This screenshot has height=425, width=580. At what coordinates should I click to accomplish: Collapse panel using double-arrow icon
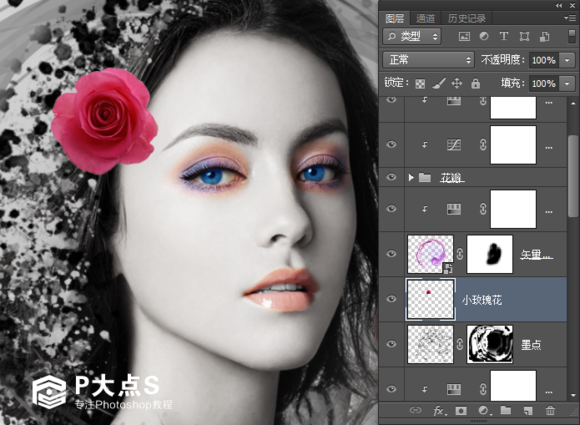click(559, 5)
